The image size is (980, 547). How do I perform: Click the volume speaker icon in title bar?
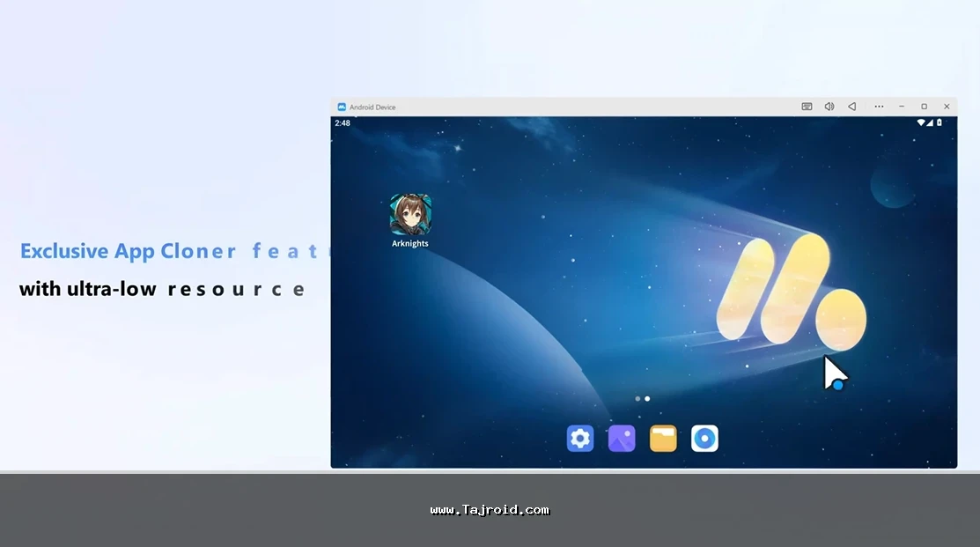829,107
